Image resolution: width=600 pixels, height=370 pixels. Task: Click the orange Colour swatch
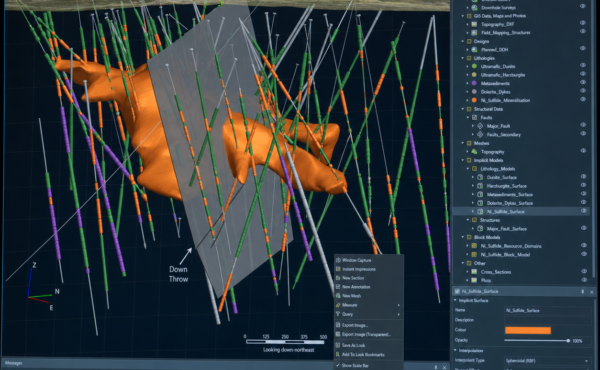click(x=528, y=330)
